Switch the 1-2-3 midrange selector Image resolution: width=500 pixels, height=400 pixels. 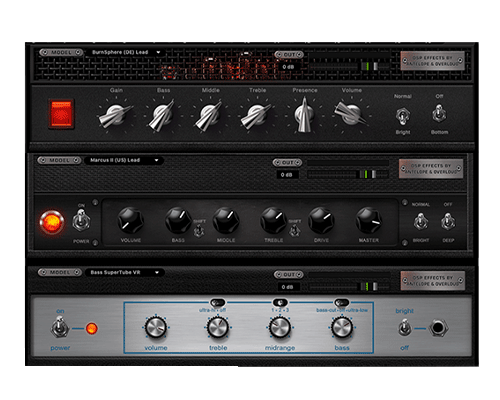[x=280, y=303]
